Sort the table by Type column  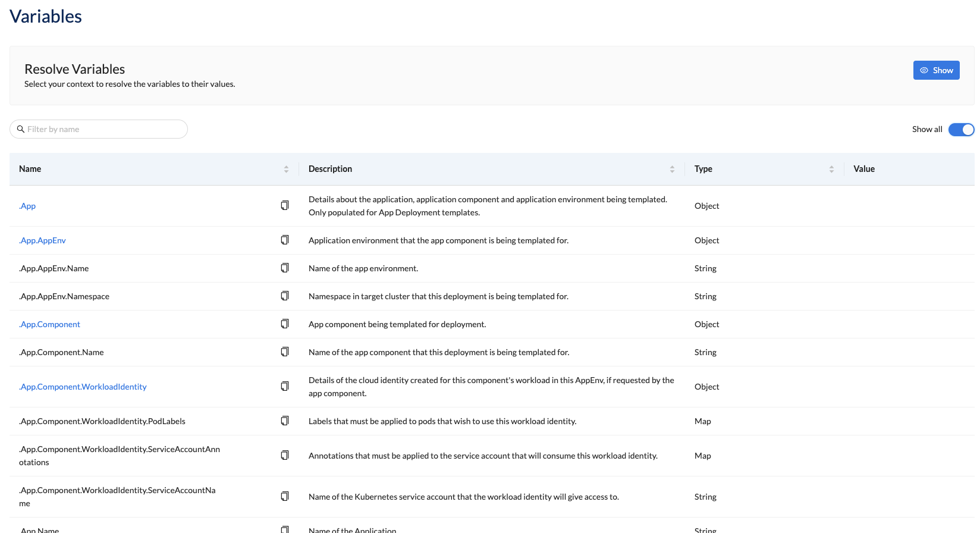(831, 169)
